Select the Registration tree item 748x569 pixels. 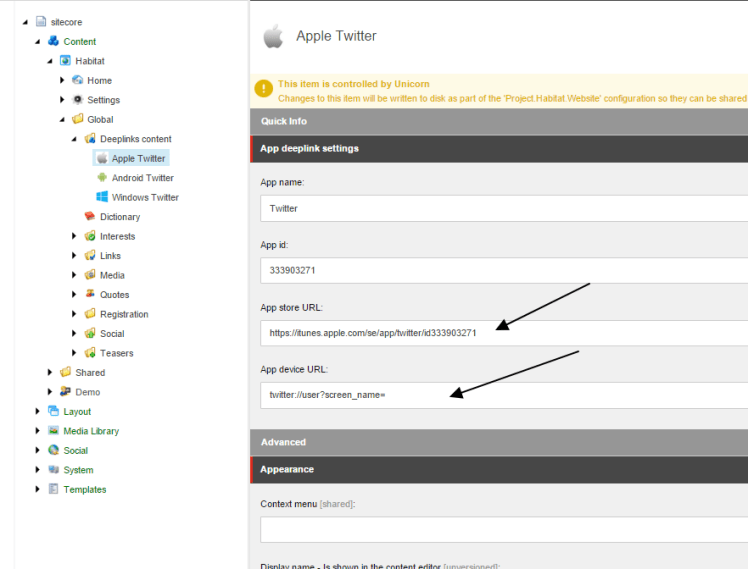[x=124, y=314]
